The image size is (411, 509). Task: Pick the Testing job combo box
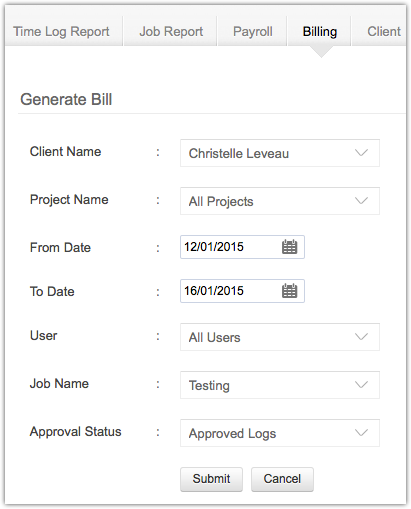coord(280,385)
